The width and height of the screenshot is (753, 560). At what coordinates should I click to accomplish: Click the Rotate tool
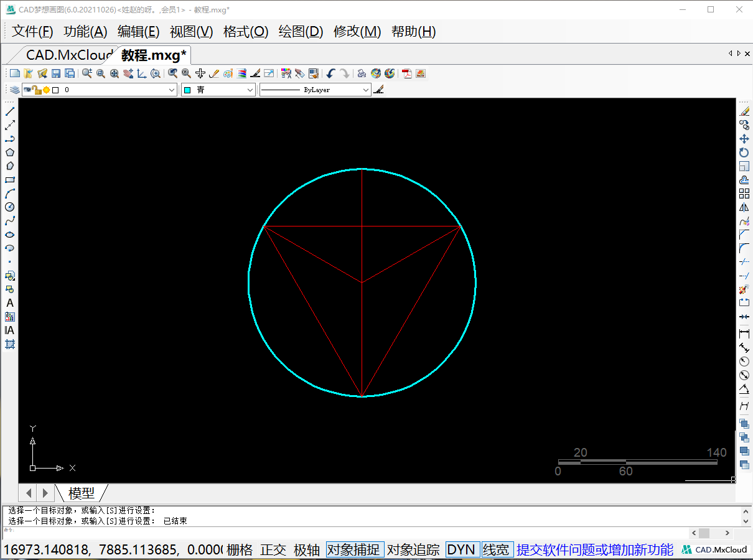pos(744,152)
